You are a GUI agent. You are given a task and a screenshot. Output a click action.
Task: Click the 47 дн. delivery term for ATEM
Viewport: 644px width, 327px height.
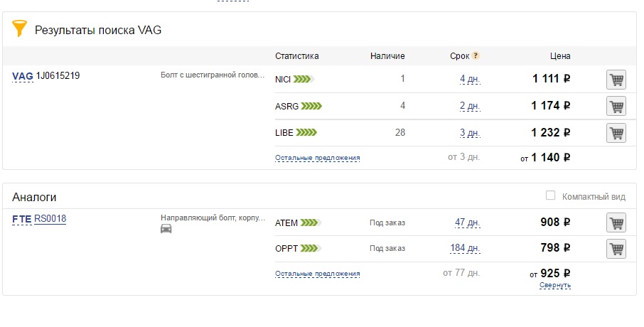click(468, 223)
